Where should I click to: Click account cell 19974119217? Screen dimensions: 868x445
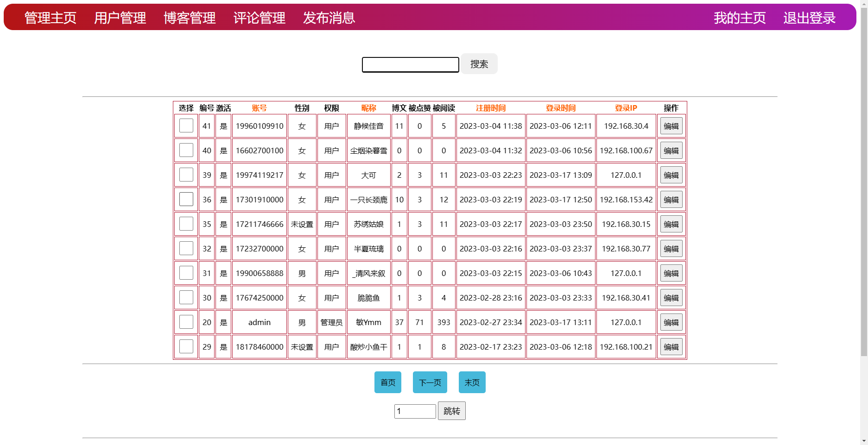coord(260,175)
